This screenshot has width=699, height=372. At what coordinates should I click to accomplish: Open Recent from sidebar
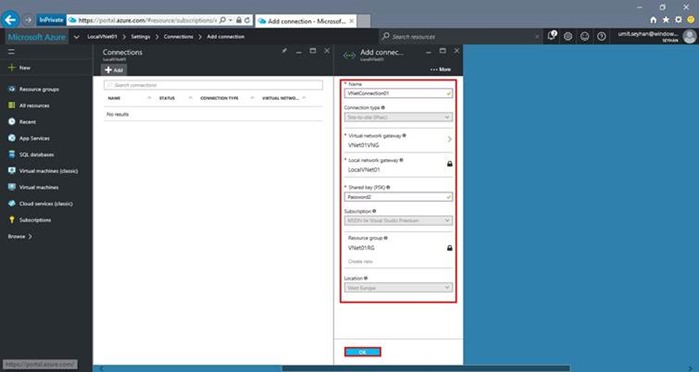pyautogui.click(x=22, y=122)
